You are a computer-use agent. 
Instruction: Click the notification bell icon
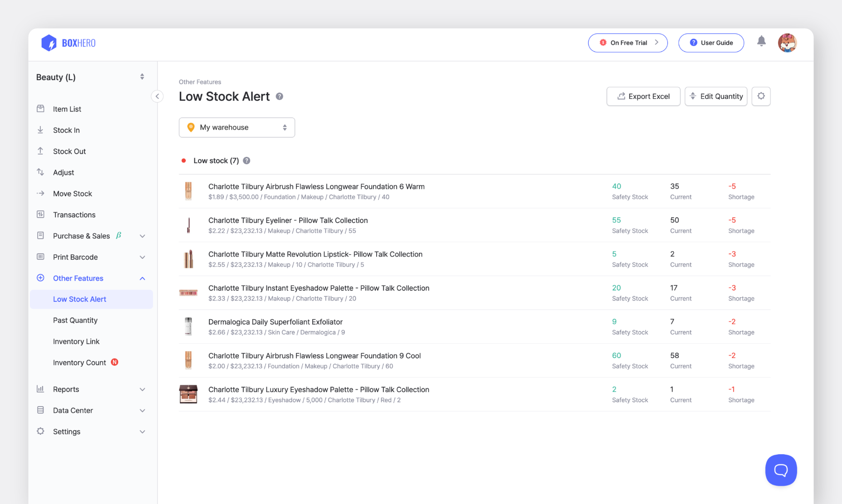click(x=761, y=42)
